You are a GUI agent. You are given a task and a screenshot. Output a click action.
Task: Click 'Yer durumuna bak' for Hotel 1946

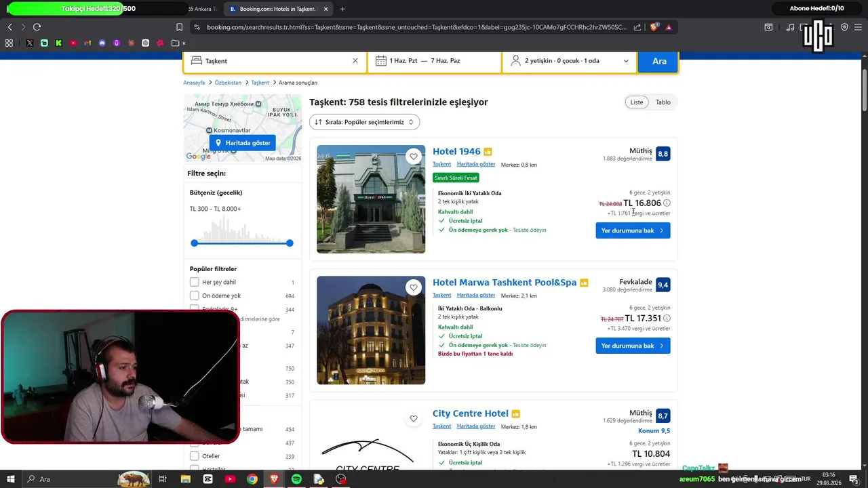(633, 230)
